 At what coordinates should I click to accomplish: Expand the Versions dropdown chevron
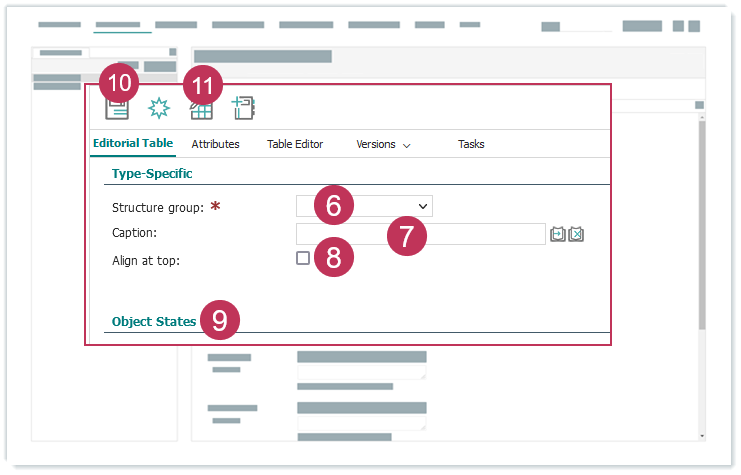(407, 145)
